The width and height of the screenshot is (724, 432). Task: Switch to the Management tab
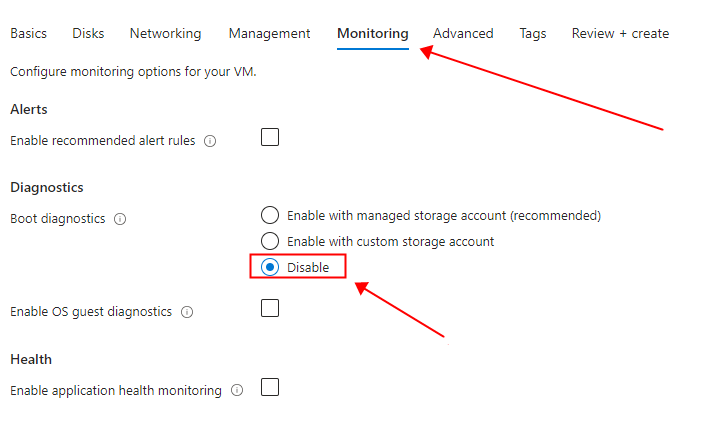[269, 33]
